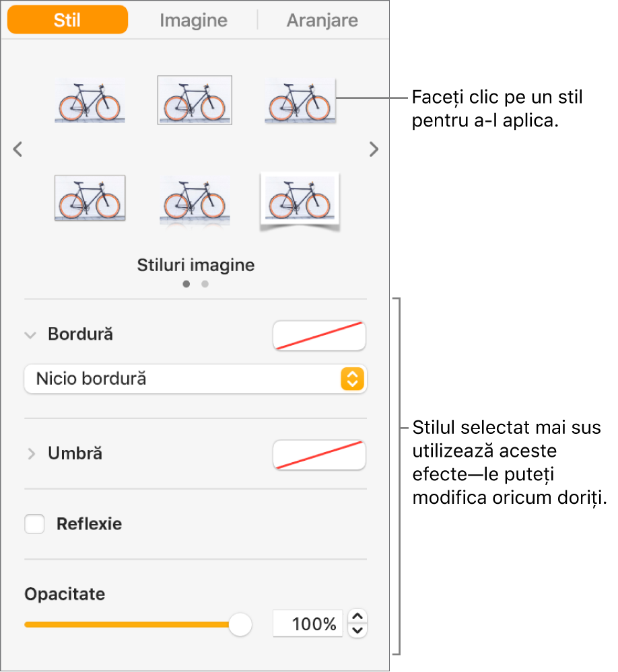This screenshot has height=672, width=618.
Task: Apply the curled white frame bicycle style
Action: (300, 201)
